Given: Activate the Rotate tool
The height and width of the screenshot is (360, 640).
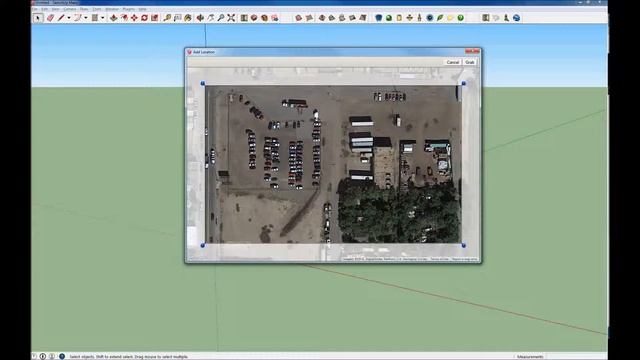Looking at the screenshot, I should pos(144,18).
